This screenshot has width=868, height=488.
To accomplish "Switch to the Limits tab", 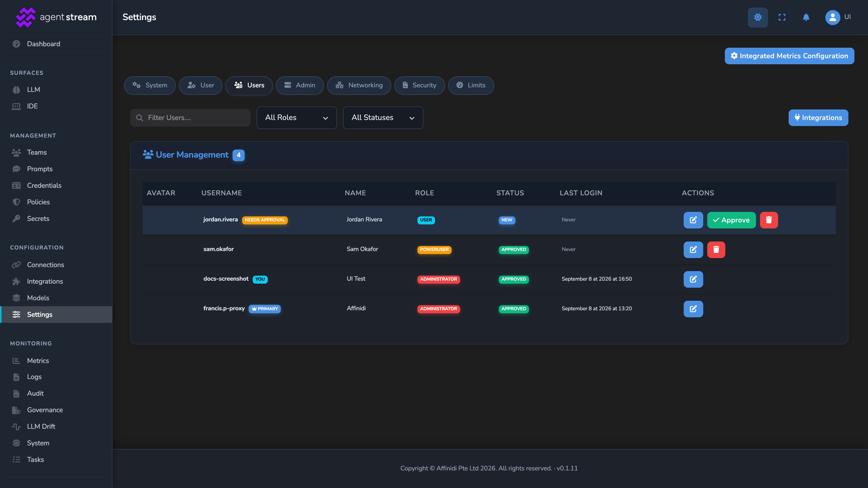I will pos(471,86).
